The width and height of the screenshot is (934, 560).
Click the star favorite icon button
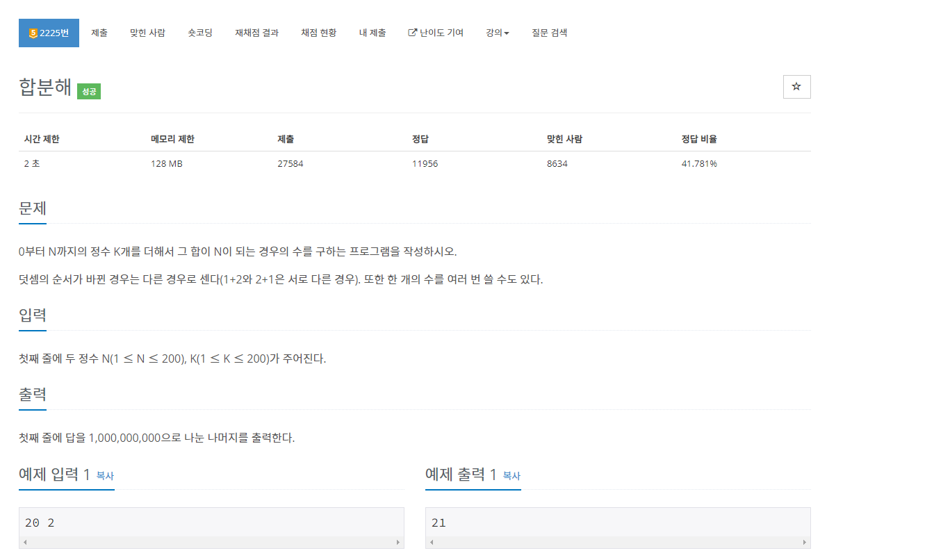point(796,87)
